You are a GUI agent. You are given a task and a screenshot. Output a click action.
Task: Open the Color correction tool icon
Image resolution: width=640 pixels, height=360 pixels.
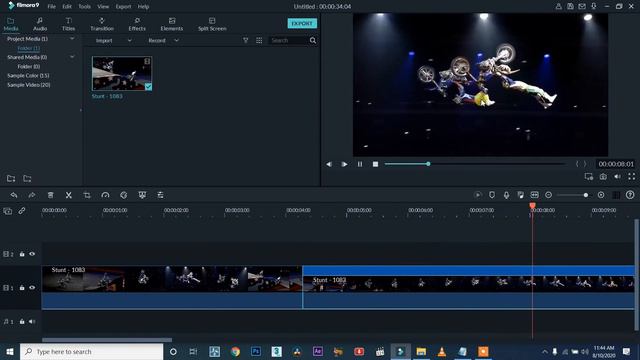point(124,195)
